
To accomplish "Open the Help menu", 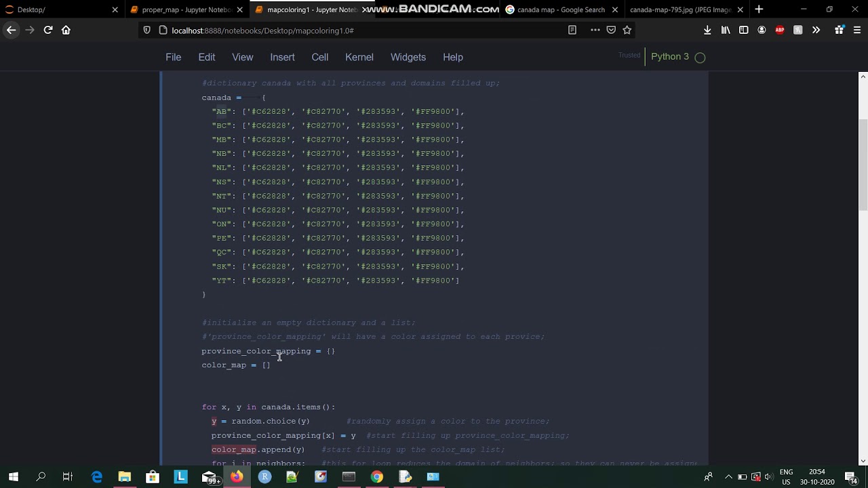I will [x=453, y=57].
